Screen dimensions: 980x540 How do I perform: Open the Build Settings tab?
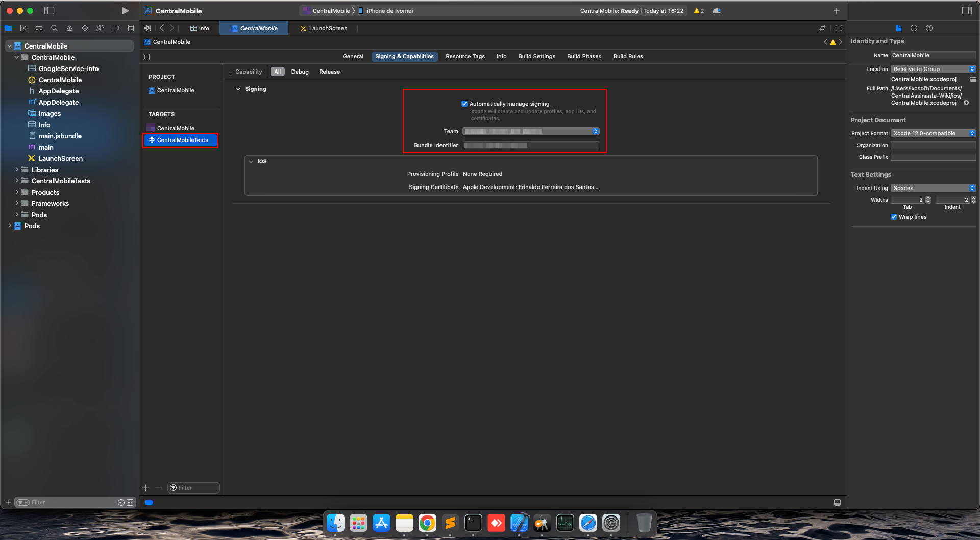[536, 56]
